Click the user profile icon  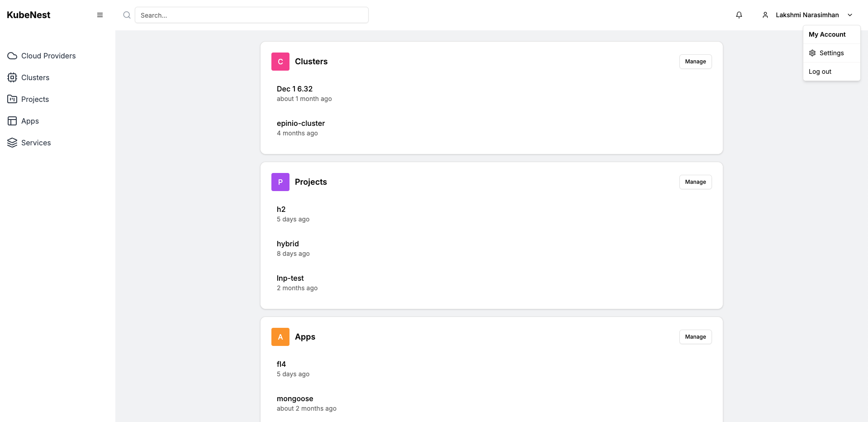pos(765,15)
